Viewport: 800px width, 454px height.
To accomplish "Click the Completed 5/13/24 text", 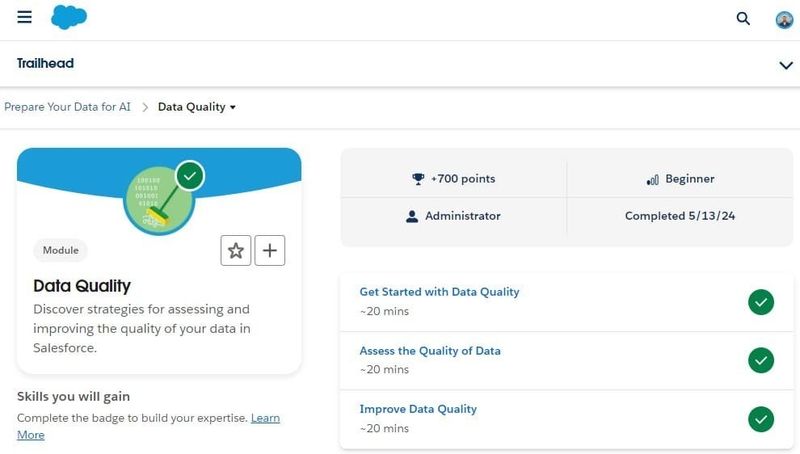I will tap(680, 216).
